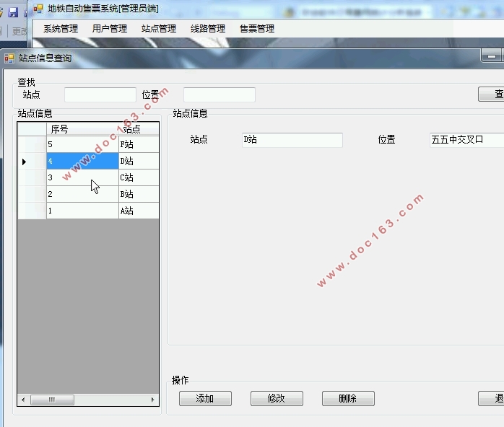Click the save floppy disk icon in background toolbar
Viewport: 504px width, 427px height.
click(x=13, y=12)
